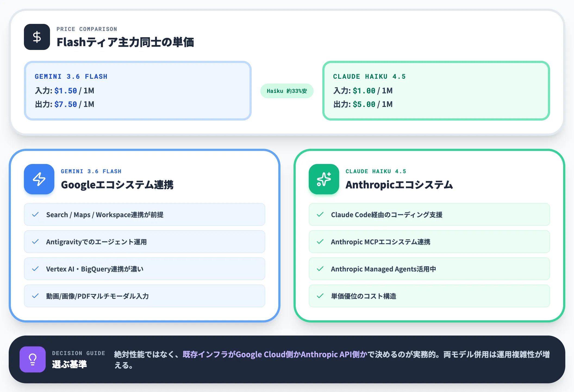Click checkmark beside Claude Code経由のコーディング支援

tap(320, 214)
